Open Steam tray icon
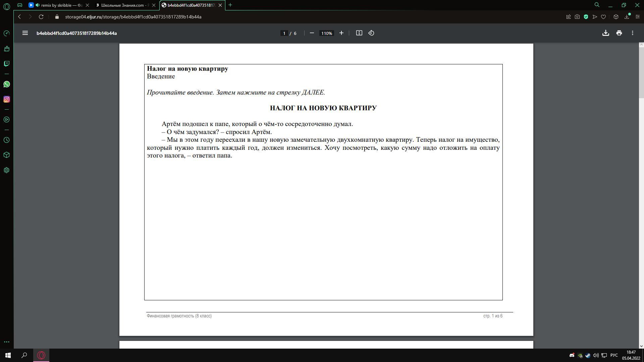Image resolution: width=644 pixels, height=362 pixels. [588, 355]
